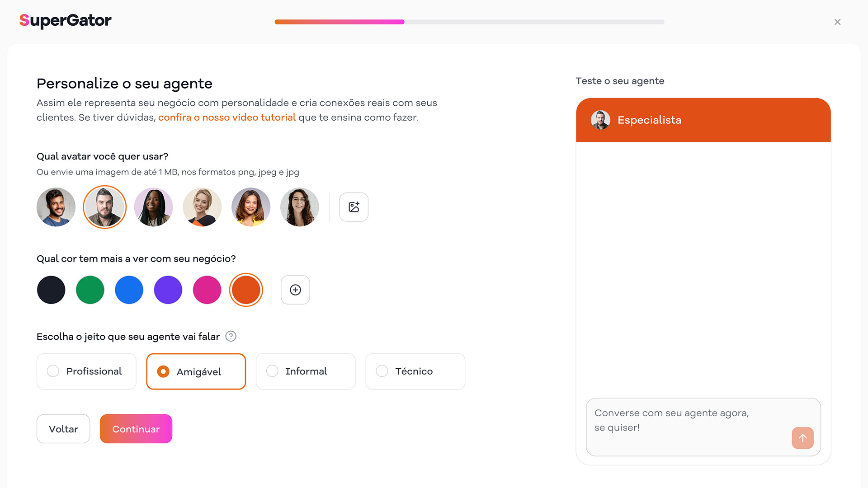Select the Profissional tone option

pos(86,371)
